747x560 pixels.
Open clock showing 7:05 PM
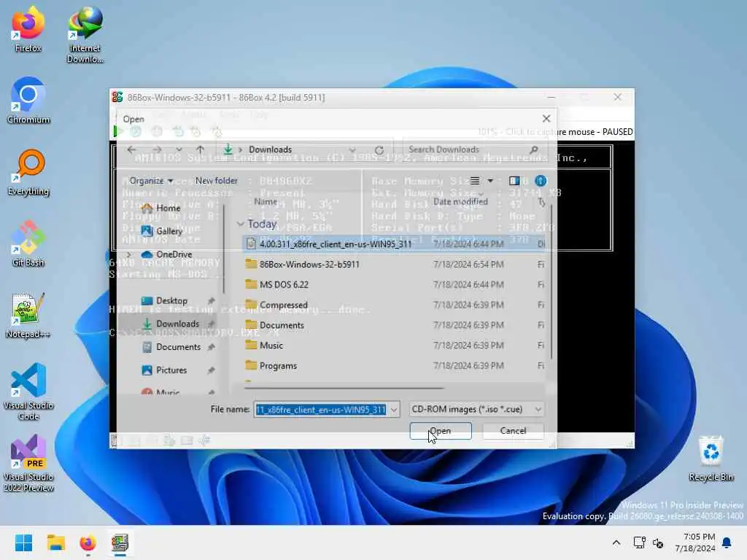click(695, 542)
